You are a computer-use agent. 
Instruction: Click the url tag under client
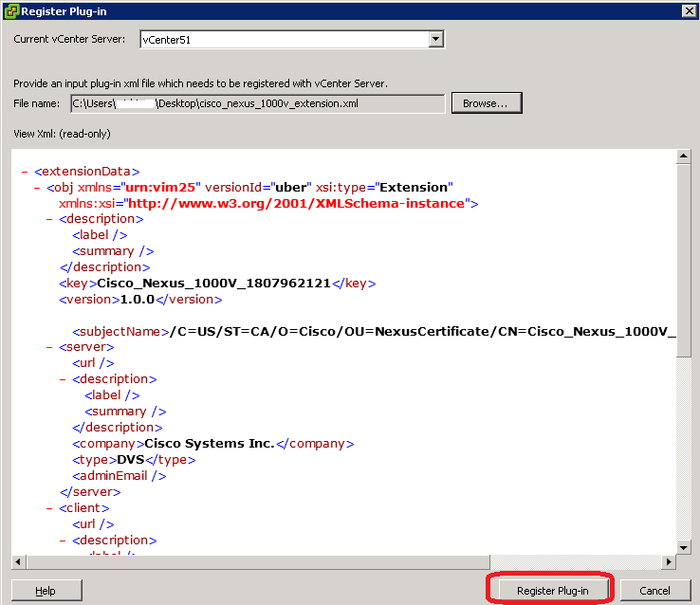(x=93, y=524)
